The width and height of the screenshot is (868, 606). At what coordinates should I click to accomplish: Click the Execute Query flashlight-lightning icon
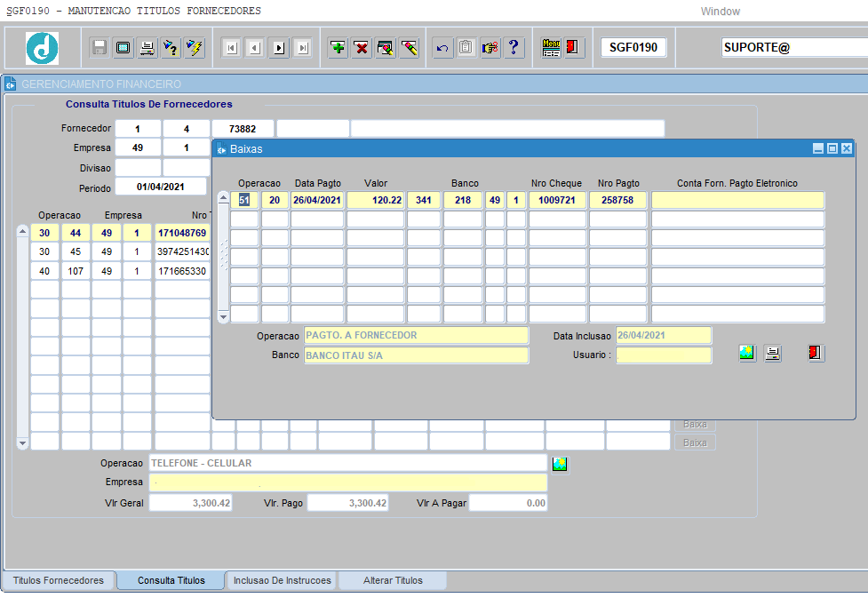tap(195, 48)
